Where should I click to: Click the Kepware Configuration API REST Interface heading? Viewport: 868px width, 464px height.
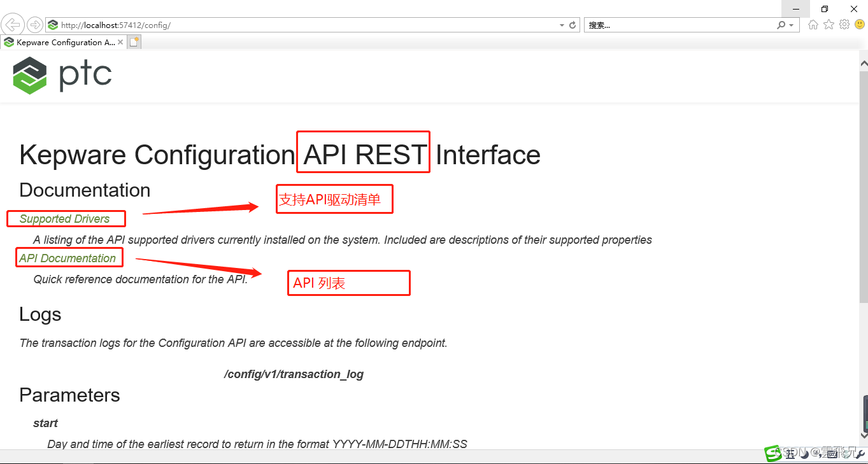tap(280, 155)
